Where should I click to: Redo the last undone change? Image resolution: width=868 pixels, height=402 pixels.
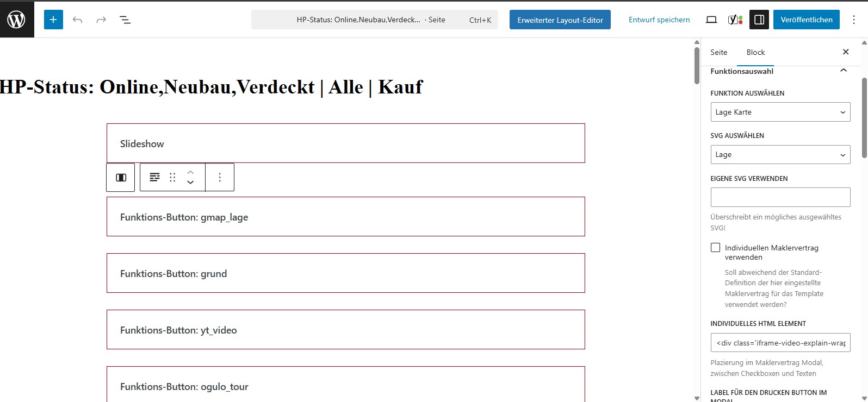coord(101,20)
